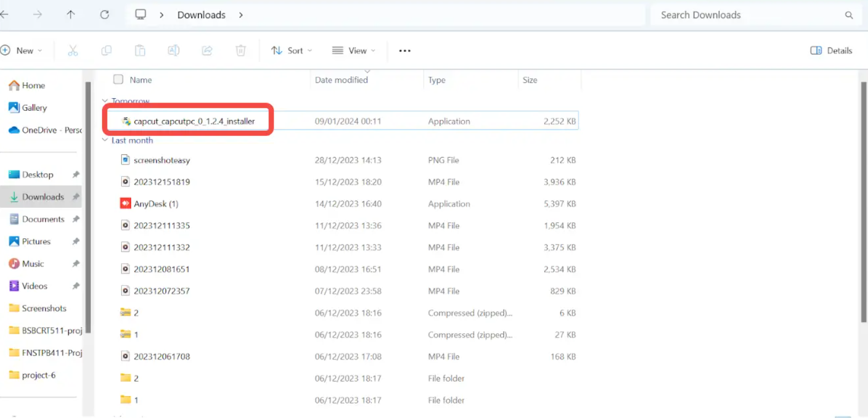This screenshot has height=418, width=868.
Task: Go up one folder level
Action: (x=71, y=15)
